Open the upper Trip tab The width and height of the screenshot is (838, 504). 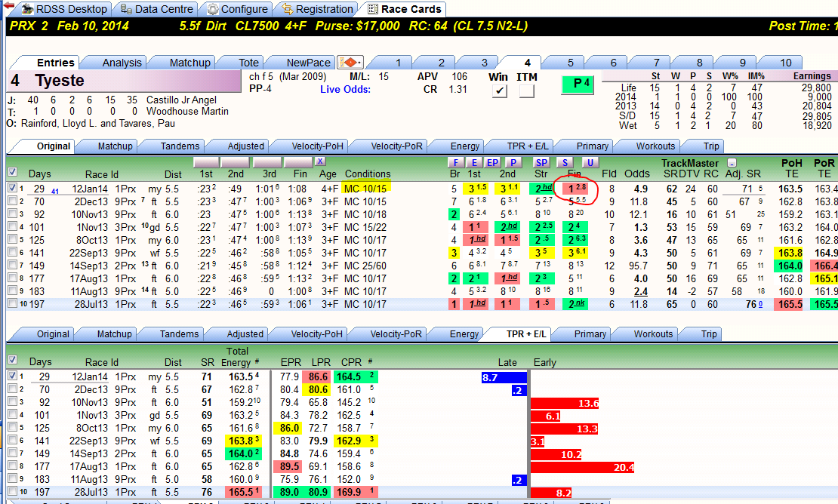pos(711,146)
